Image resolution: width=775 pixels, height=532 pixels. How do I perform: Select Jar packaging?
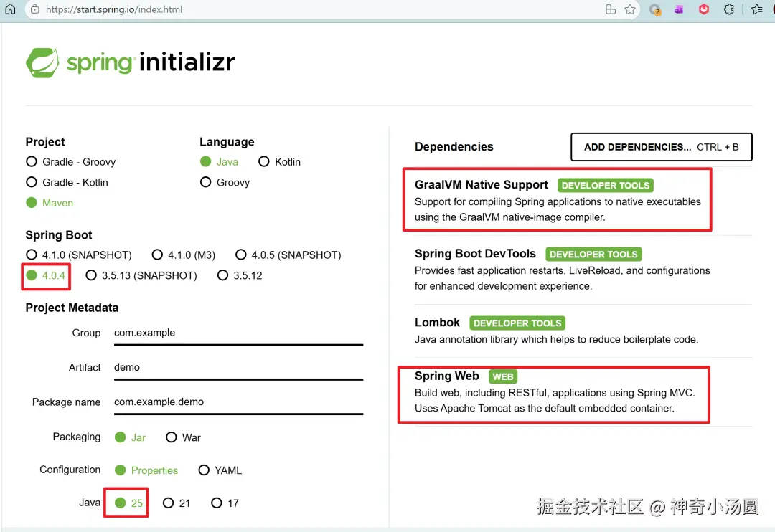130,437
